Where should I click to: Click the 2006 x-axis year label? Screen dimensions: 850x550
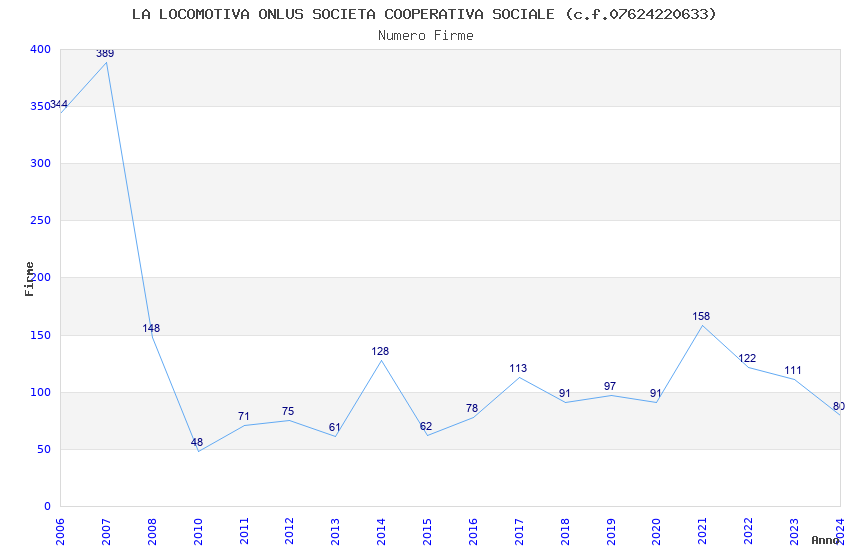pos(60,532)
